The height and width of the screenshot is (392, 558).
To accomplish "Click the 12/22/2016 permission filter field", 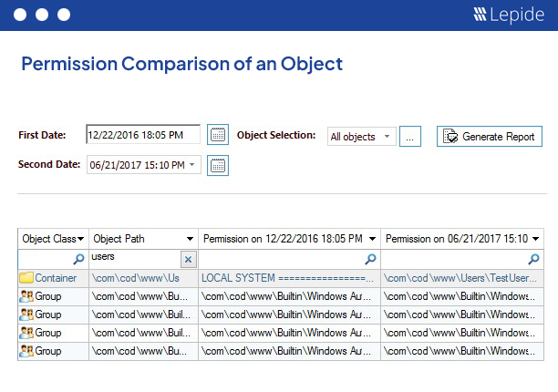I will pyautogui.click(x=289, y=259).
